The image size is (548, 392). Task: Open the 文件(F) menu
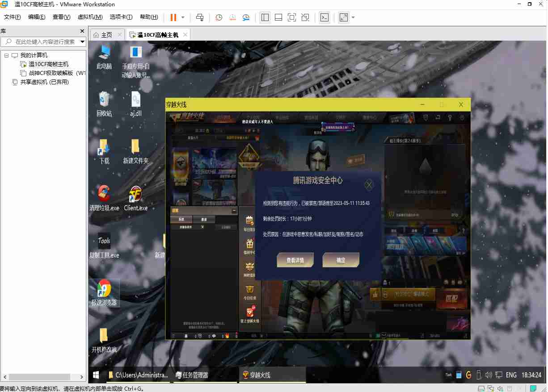[x=13, y=17]
